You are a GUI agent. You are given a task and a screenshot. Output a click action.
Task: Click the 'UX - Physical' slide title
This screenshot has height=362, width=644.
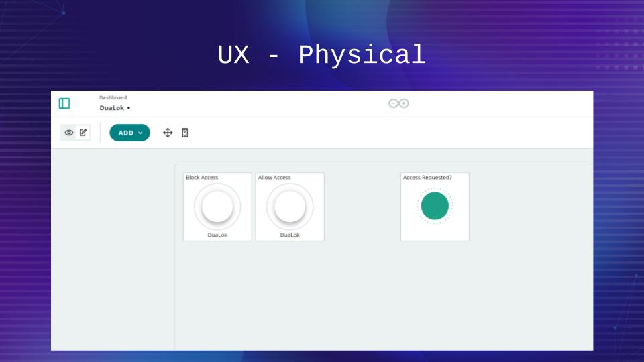coord(321,55)
